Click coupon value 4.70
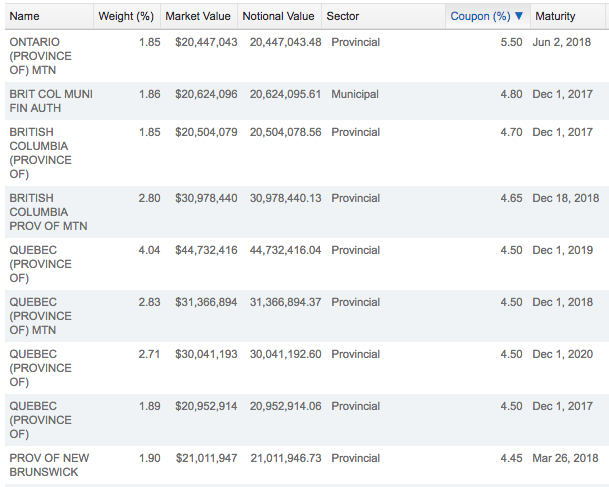Image resolution: width=609 pixels, height=487 pixels. click(x=512, y=132)
